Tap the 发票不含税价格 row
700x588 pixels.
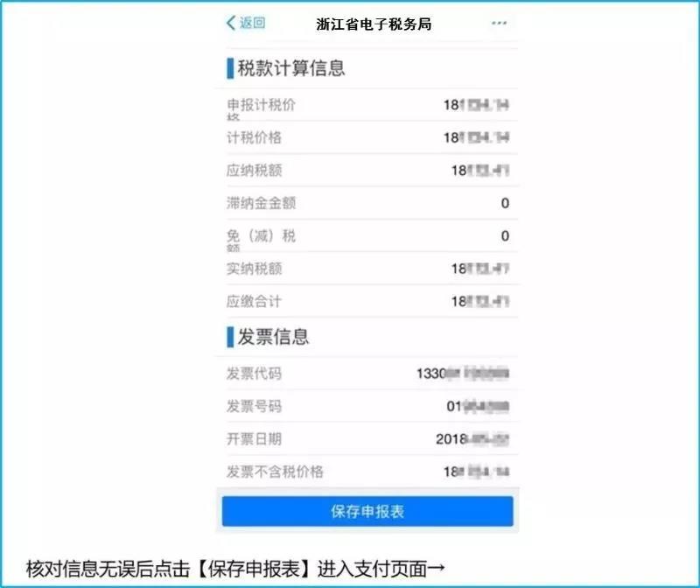(367, 472)
